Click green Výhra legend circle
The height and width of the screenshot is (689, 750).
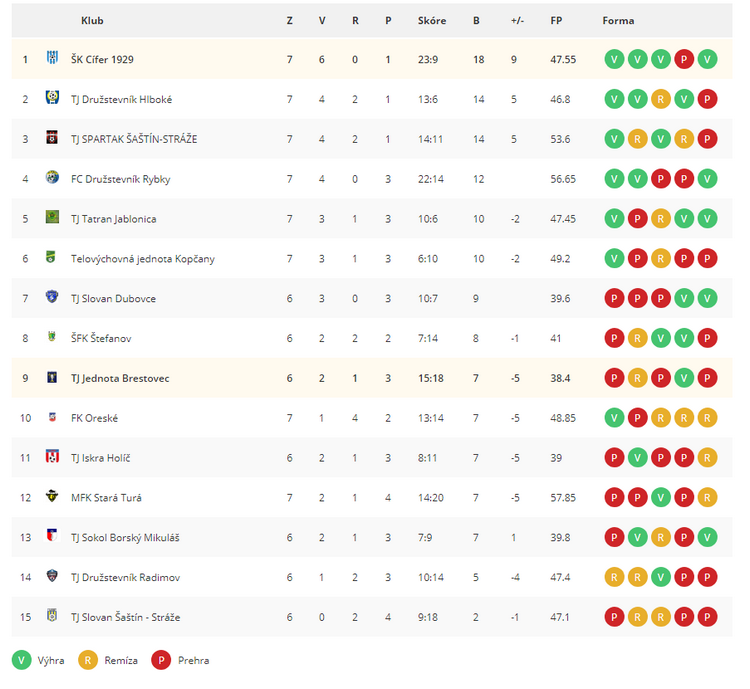(x=22, y=660)
